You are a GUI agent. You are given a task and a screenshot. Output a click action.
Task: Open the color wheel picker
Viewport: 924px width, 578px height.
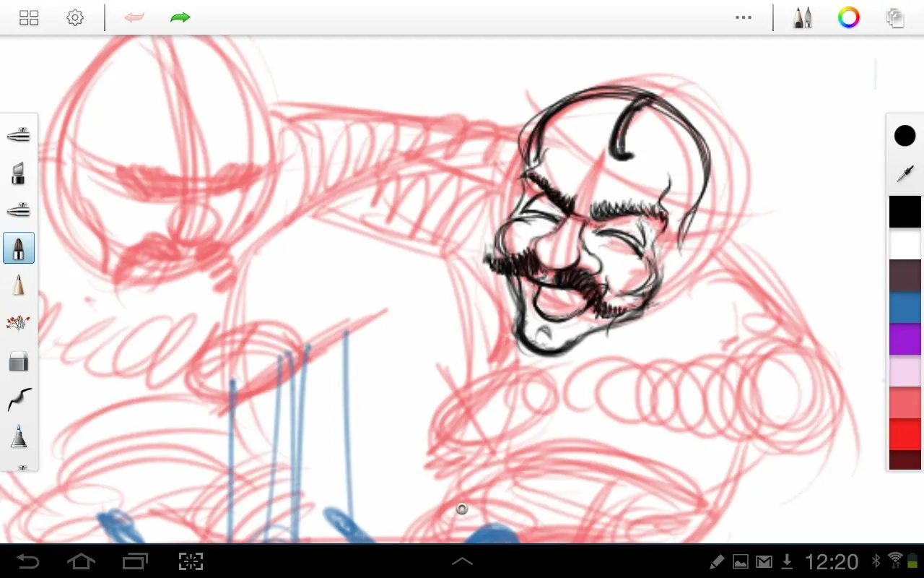[849, 18]
